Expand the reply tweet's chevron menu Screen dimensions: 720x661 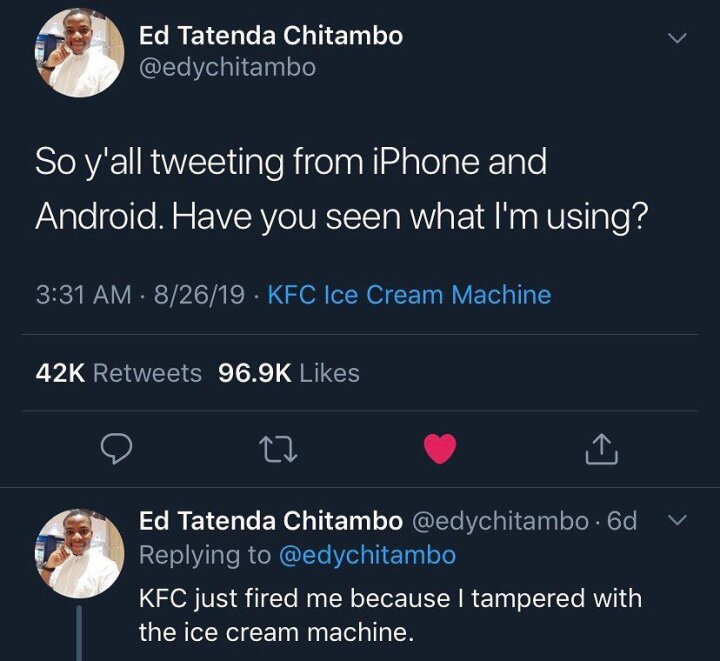[677, 520]
